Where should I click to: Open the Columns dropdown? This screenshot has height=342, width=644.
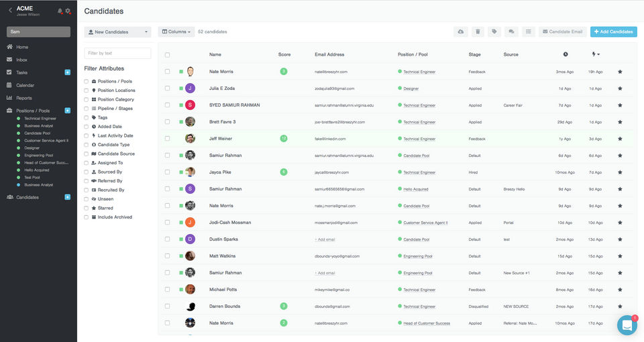coord(176,32)
